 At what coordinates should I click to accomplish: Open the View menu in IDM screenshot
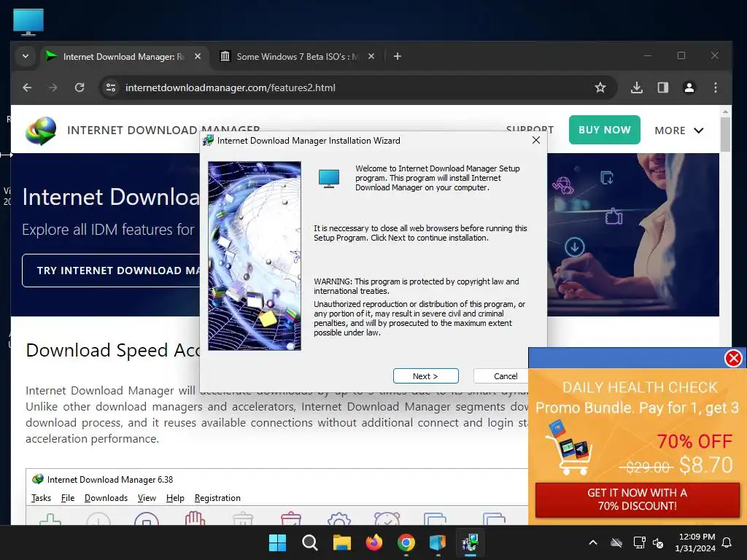coord(147,497)
